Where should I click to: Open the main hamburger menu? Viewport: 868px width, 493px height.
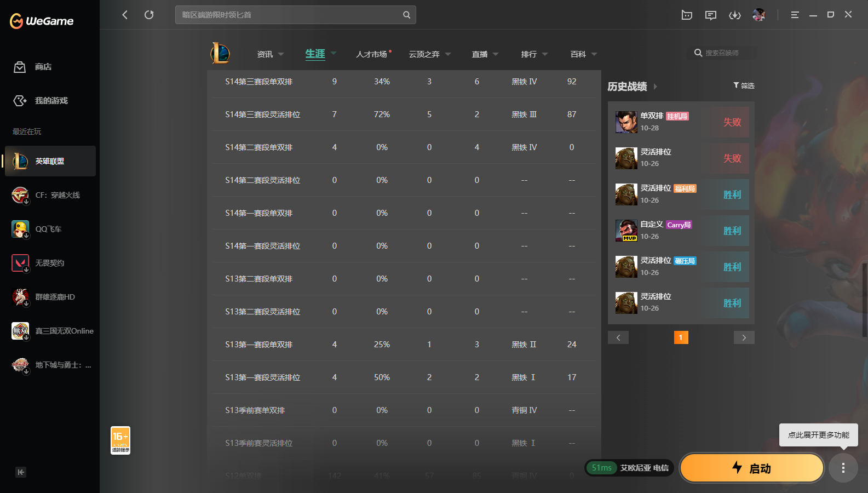pos(795,15)
